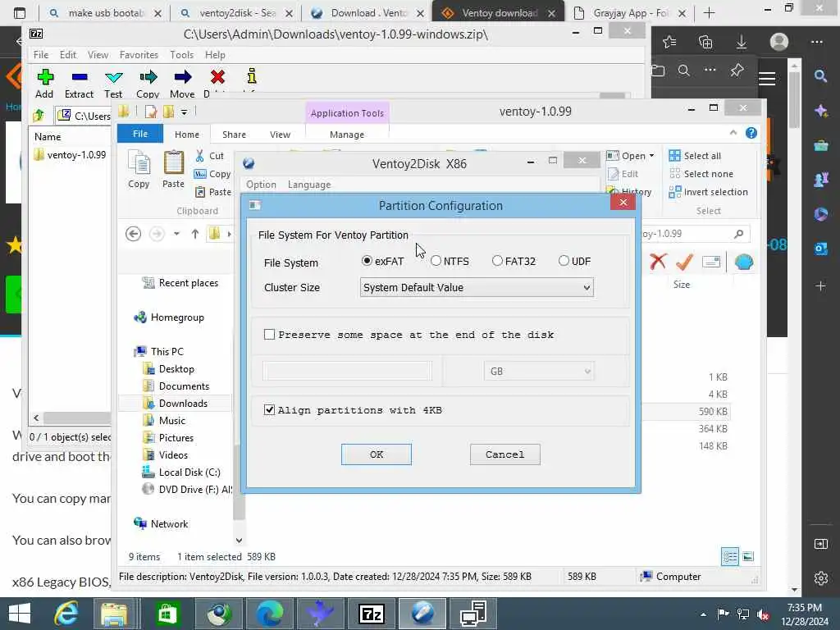Viewport: 840px width, 630px height.
Task: Open the File menu in 7-Zip
Action: click(x=41, y=55)
